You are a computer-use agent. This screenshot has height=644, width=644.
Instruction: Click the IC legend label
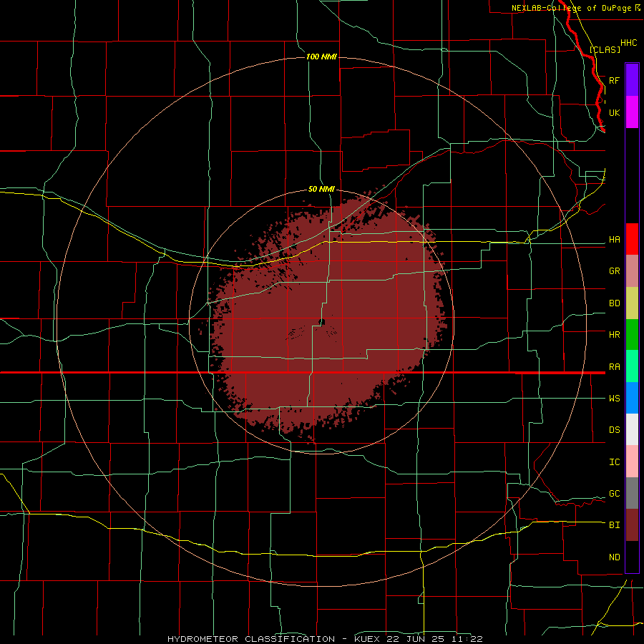click(615, 462)
